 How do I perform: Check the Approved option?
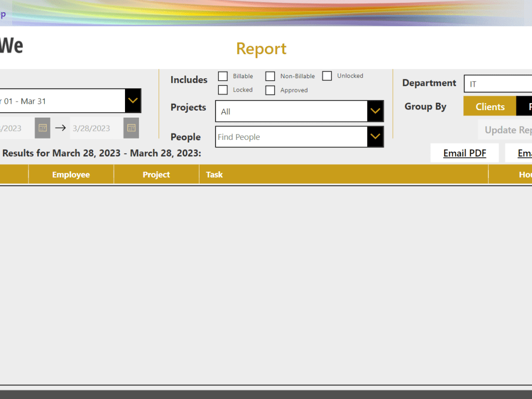point(270,90)
